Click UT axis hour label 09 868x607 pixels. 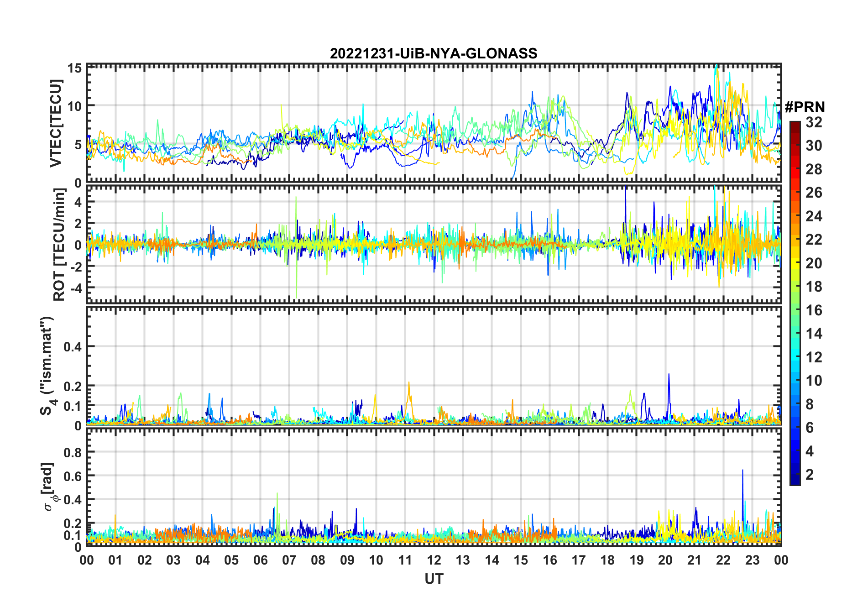347,560
